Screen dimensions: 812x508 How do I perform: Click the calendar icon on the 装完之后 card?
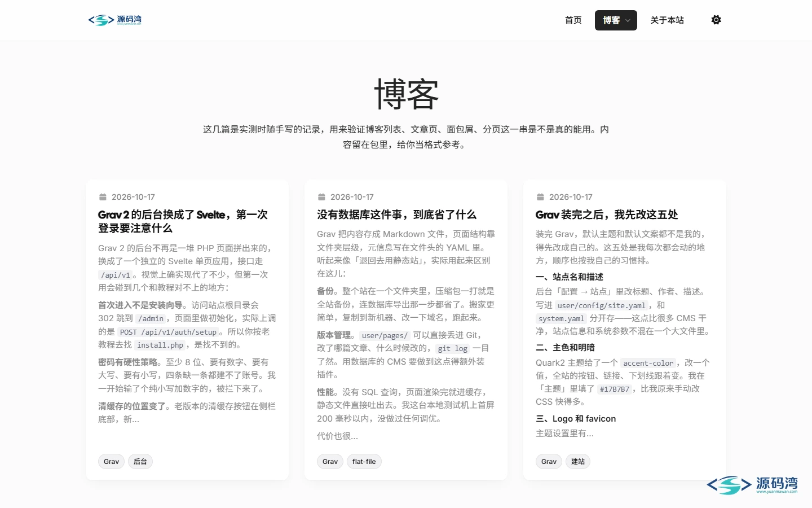coord(540,197)
